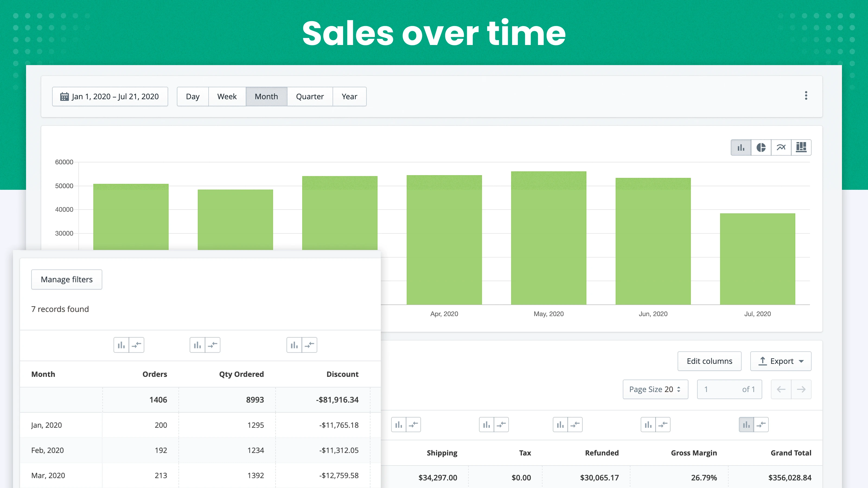Select the Year grouping option
868x488 pixels.
349,96
